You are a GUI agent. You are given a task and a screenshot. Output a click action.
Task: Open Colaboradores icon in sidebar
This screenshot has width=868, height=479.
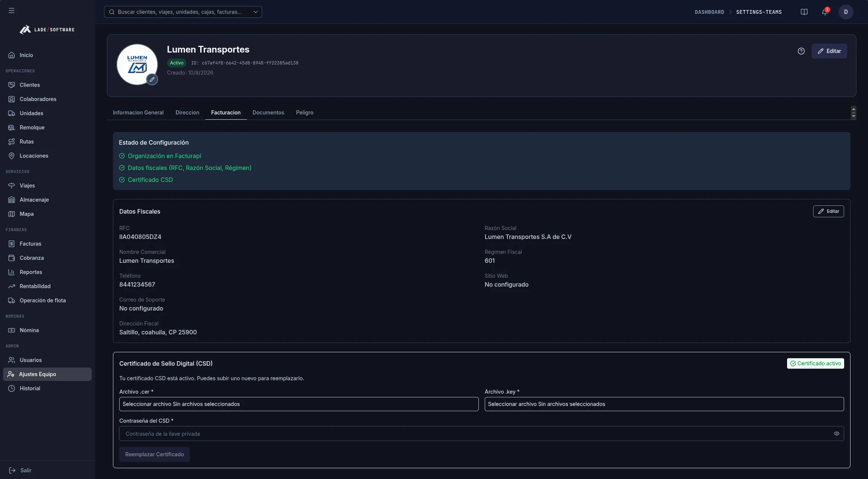[x=12, y=99]
